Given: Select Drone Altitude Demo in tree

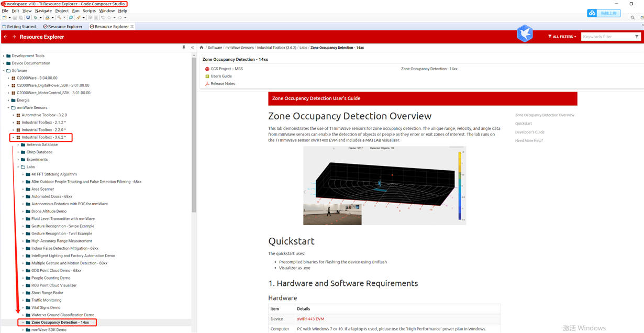Looking at the screenshot, I should click(x=49, y=211).
